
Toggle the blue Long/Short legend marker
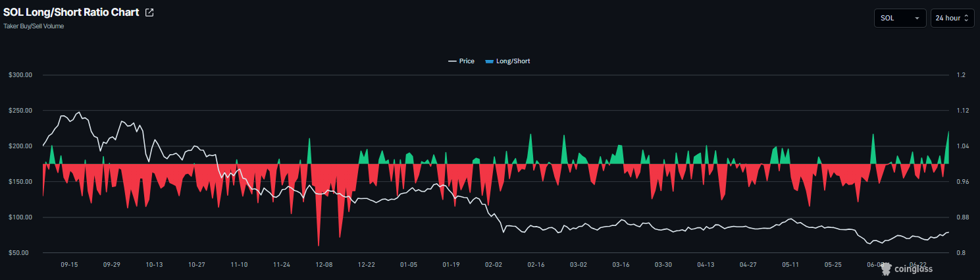[489, 61]
